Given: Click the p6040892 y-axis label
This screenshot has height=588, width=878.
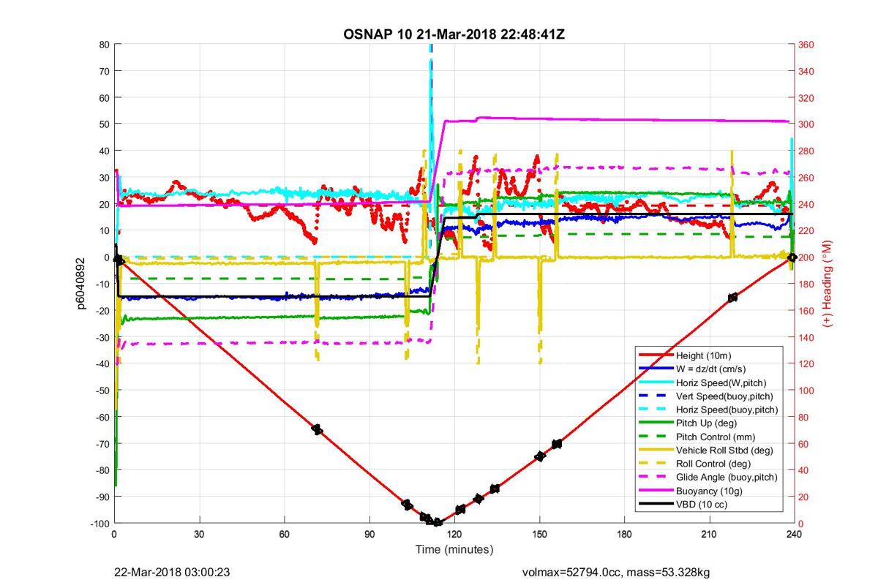Looking at the screenshot, I should [82, 284].
